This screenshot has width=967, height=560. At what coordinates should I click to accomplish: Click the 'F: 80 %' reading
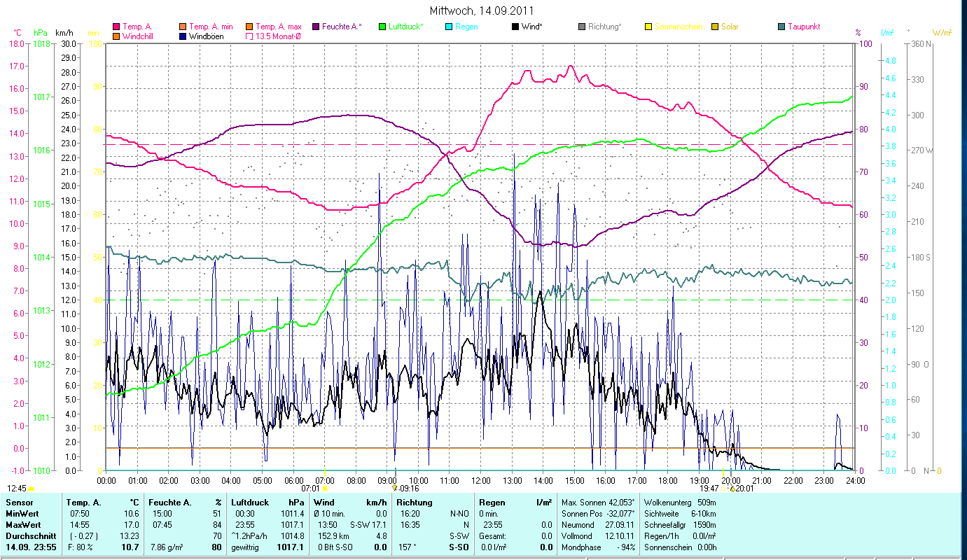[x=79, y=547]
